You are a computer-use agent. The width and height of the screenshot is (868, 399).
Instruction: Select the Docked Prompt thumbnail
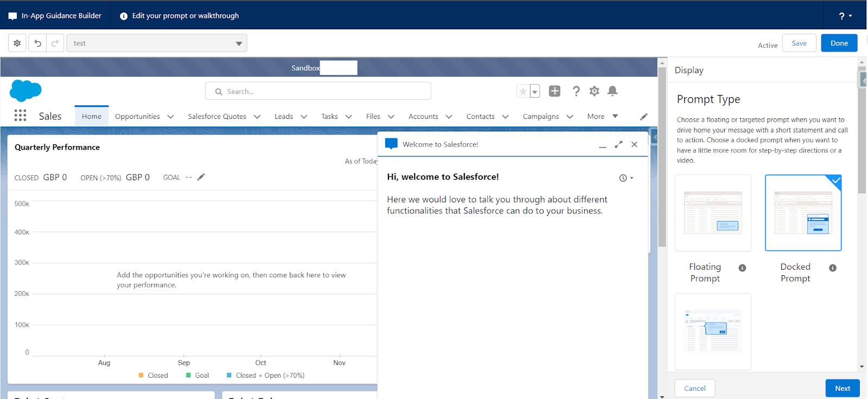coord(803,213)
